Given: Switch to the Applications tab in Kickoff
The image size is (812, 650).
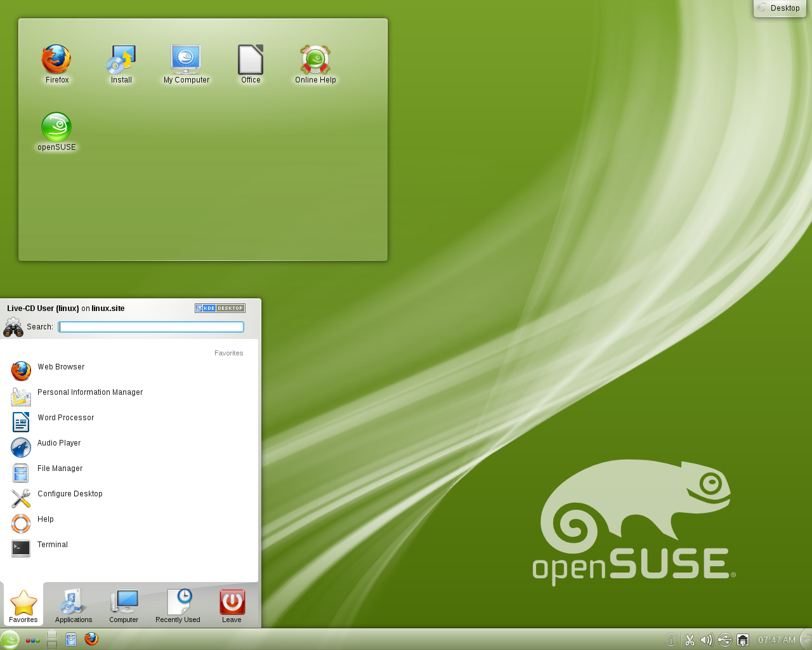Looking at the screenshot, I should pos(72,606).
